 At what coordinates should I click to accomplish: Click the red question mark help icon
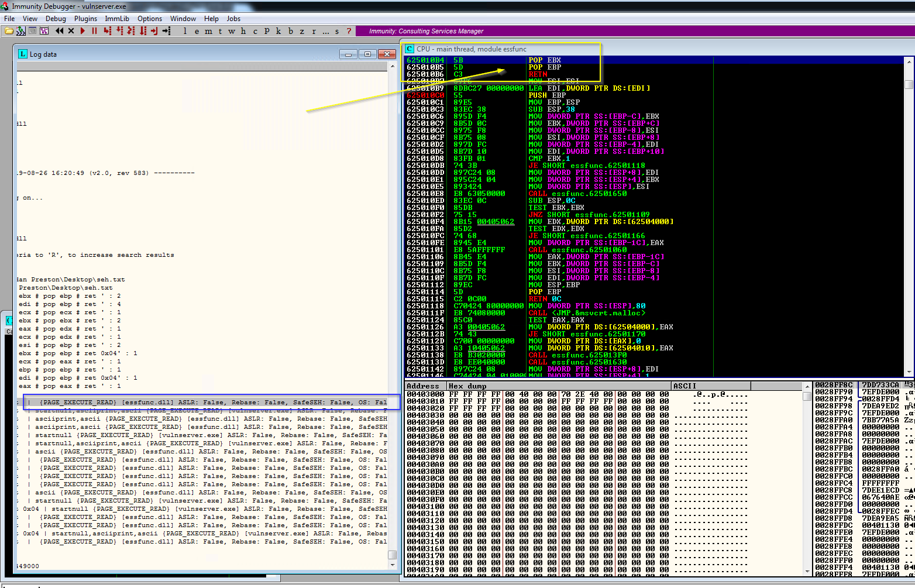(x=349, y=31)
